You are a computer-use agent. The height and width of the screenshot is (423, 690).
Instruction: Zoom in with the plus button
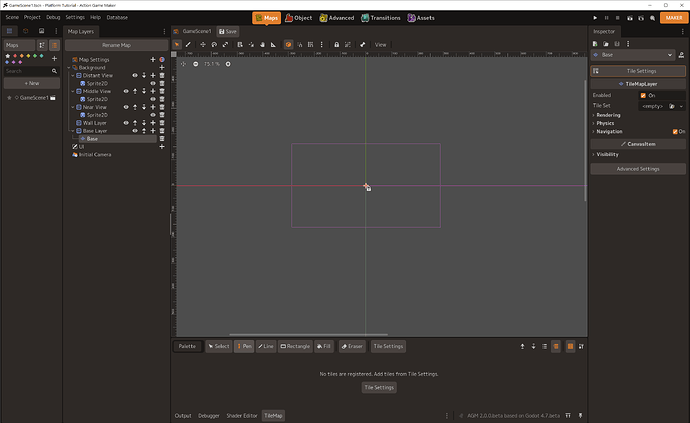[x=228, y=64]
